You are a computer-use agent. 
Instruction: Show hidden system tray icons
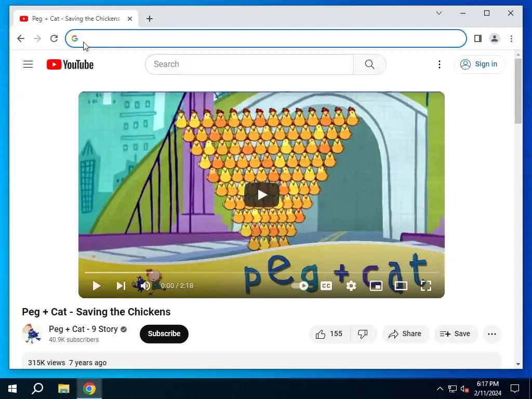[x=440, y=389]
